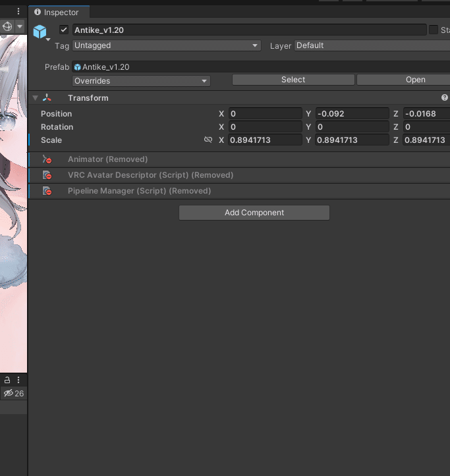Click the Prefab asset field Antike_v1.20

coord(261,66)
